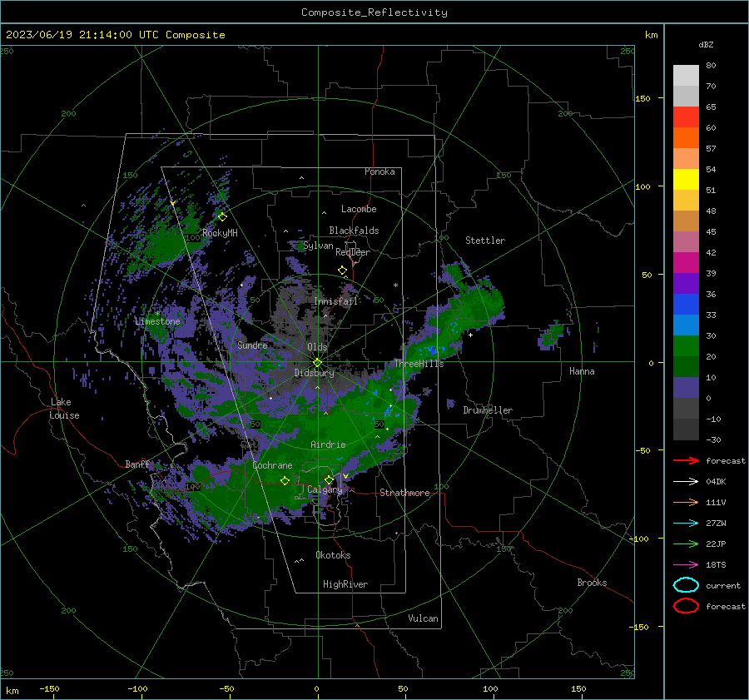Click the Okotoks label
The width and height of the screenshot is (749, 700).
(333, 555)
